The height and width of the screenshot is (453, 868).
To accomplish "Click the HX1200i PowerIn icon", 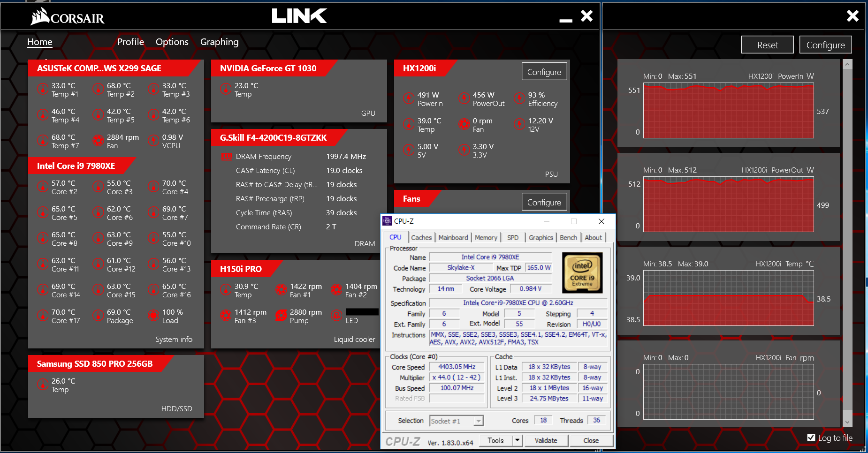I will tap(409, 98).
